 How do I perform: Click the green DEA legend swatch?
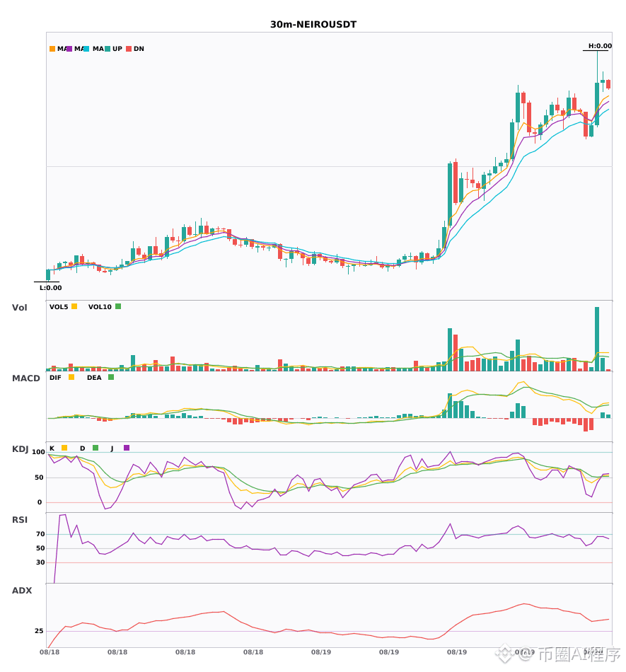tap(111, 377)
